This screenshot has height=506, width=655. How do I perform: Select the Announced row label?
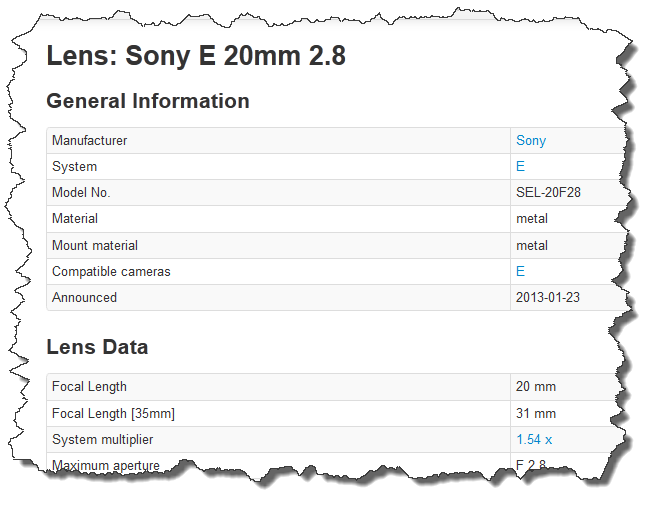[84, 297]
